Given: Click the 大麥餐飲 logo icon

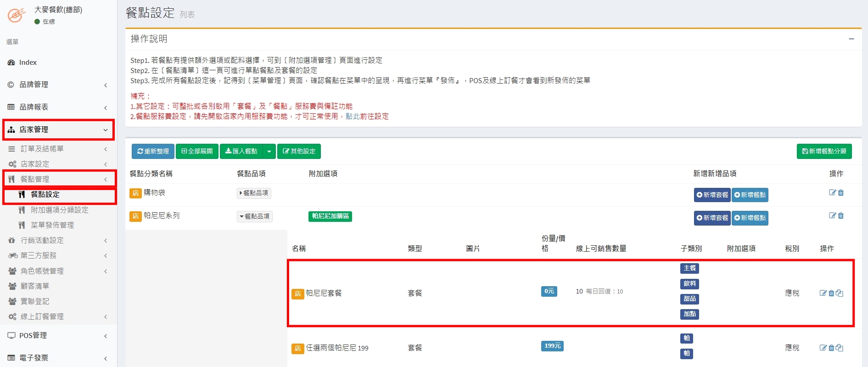Looking at the screenshot, I should 17,15.
